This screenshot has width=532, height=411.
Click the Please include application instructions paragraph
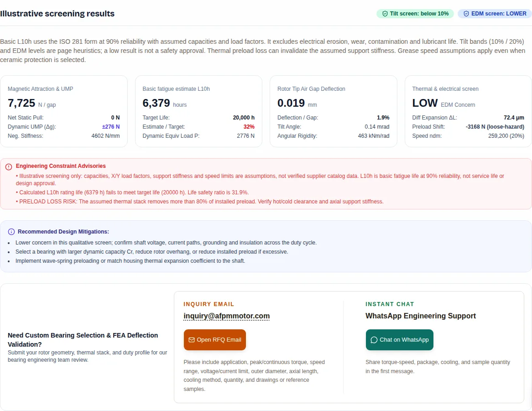coord(254,376)
